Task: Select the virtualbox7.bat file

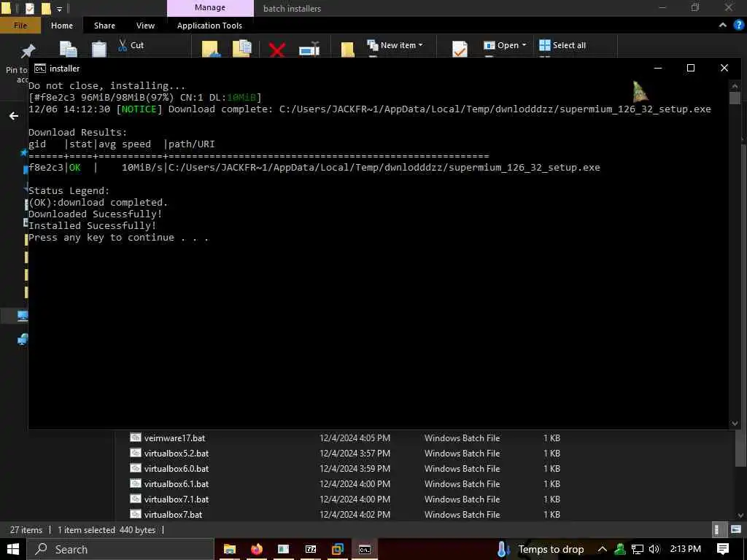Action: tap(173, 514)
